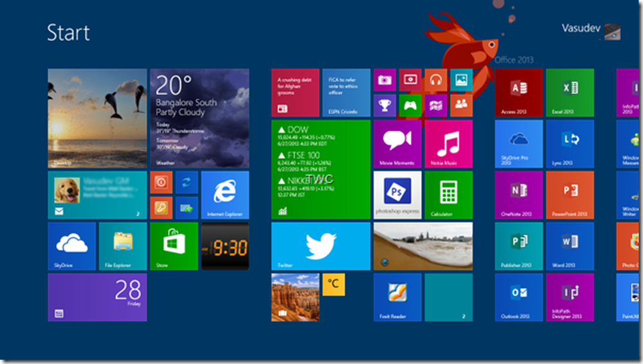
Task: Open the small People tile
Action: (x=461, y=105)
